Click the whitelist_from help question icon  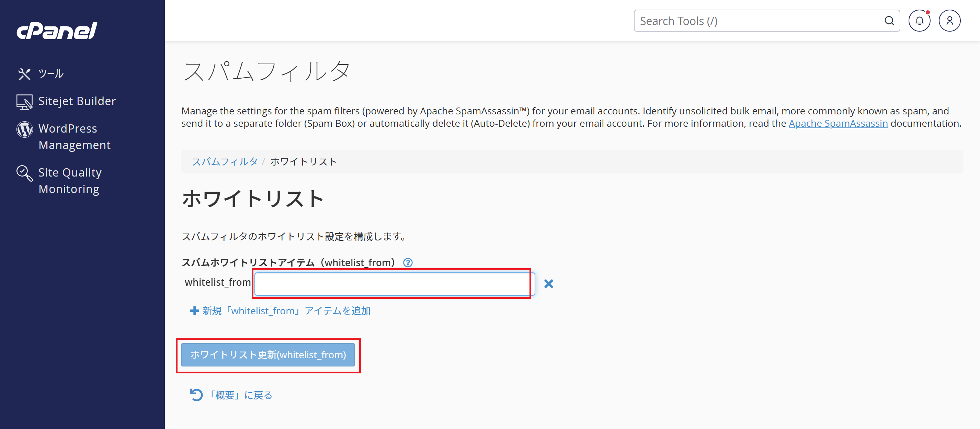pyautogui.click(x=408, y=263)
